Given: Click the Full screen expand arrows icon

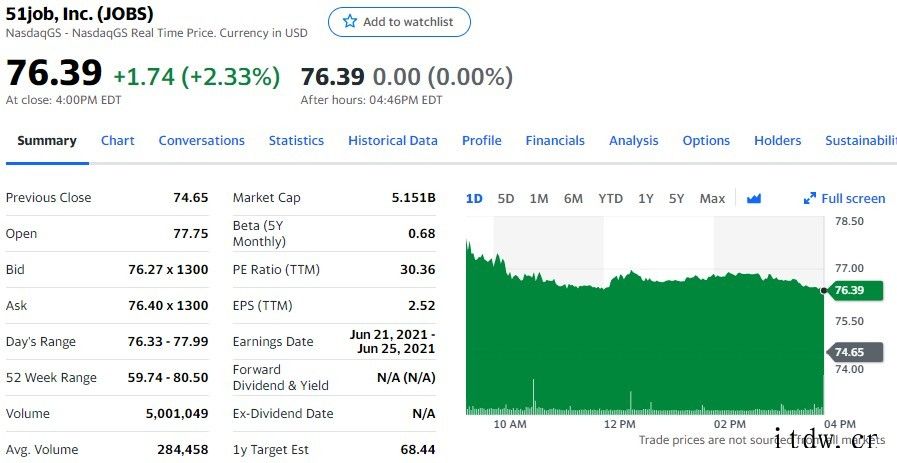Looking at the screenshot, I should [x=810, y=198].
